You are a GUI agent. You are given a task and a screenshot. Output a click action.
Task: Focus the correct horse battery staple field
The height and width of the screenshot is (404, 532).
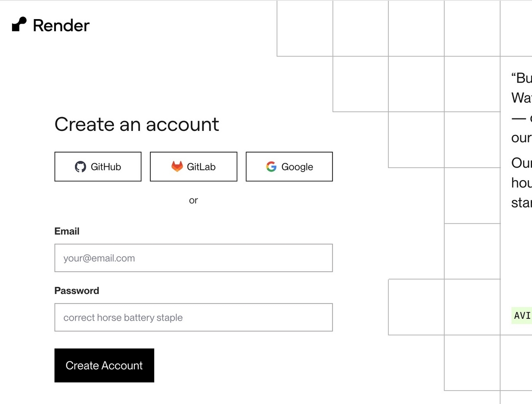click(193, 317)
